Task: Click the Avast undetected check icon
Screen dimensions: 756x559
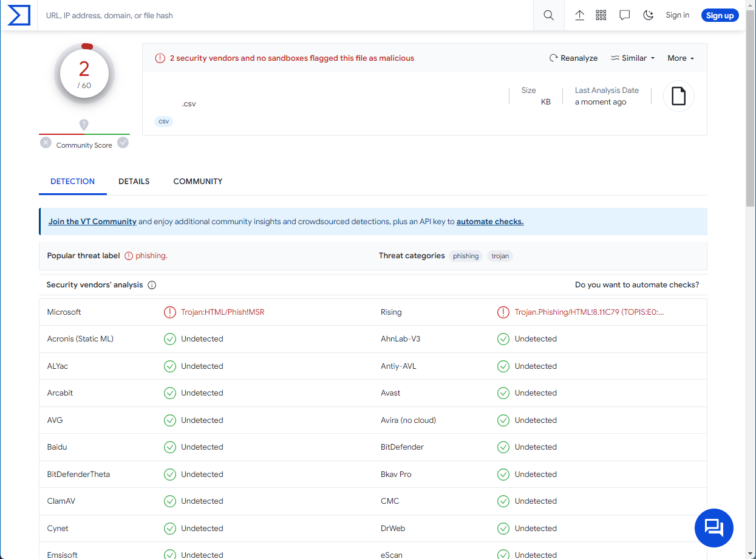Action: tap(503, 393)
